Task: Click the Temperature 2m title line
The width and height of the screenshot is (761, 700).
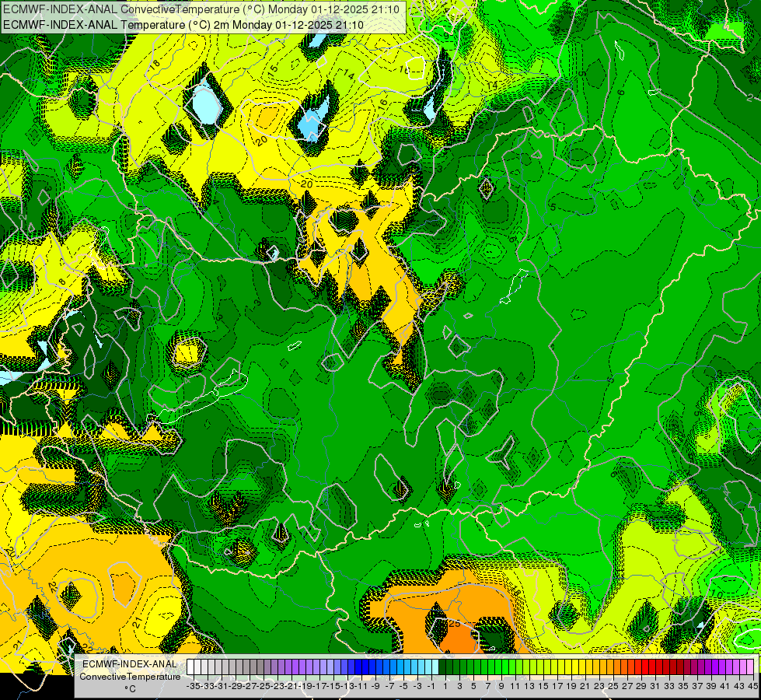Action: click(183, 25)
